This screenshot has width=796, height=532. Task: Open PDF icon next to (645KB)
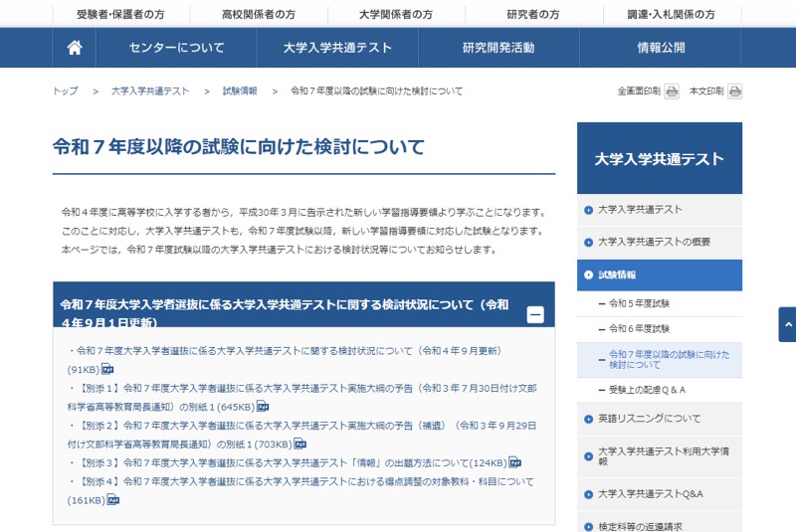[x=263, y=407]
